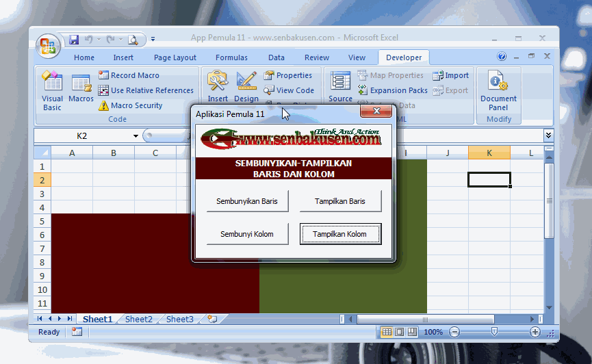This screenshot has height=364, width=592.
Task: Go to the last sheet tab
Action: coord(70,319)
